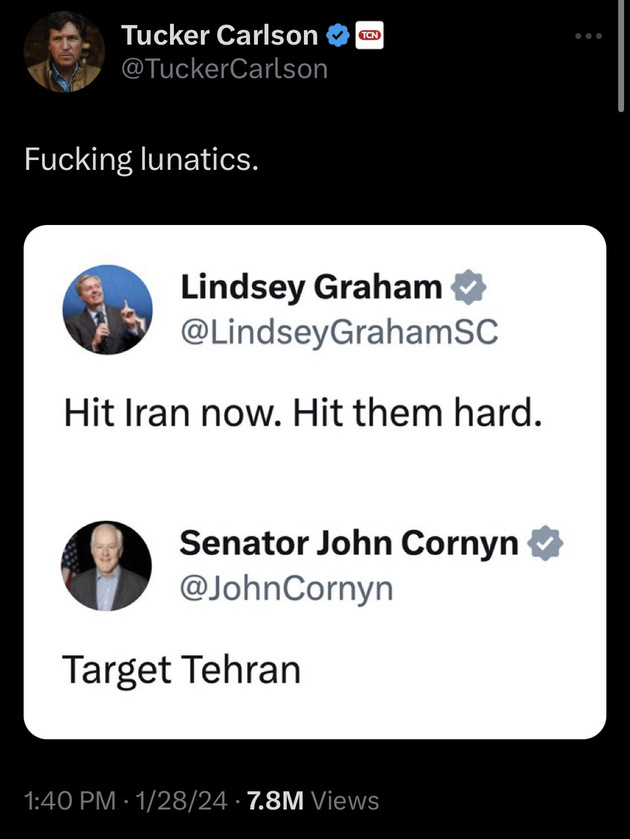Open the three-dots more options menu

589,36
